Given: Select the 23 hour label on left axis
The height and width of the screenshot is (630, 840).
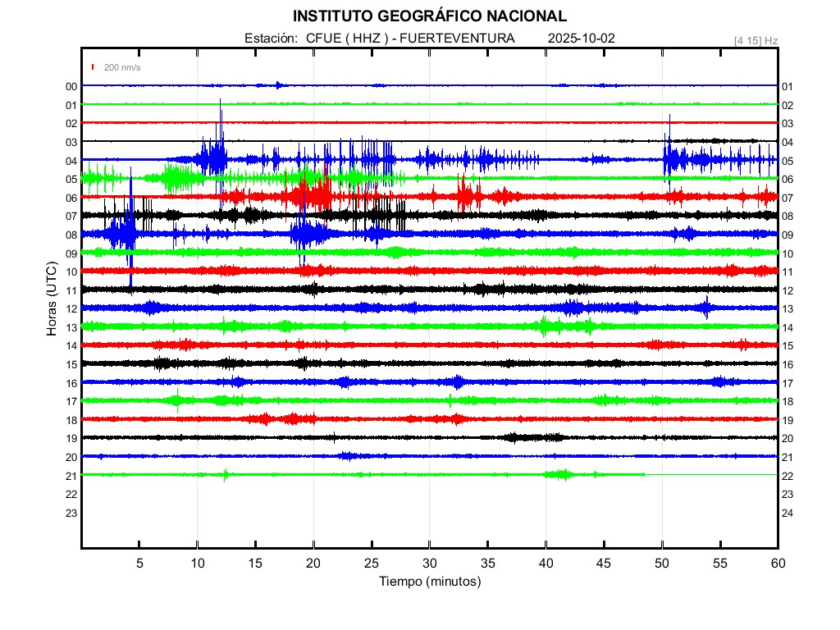Looking at the screenshot, I should 71,513.
